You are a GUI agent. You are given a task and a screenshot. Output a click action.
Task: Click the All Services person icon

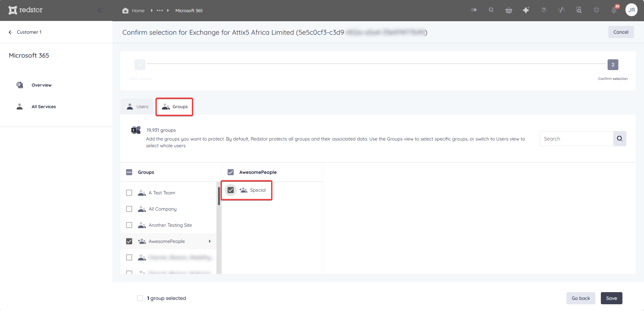point(20,106)
